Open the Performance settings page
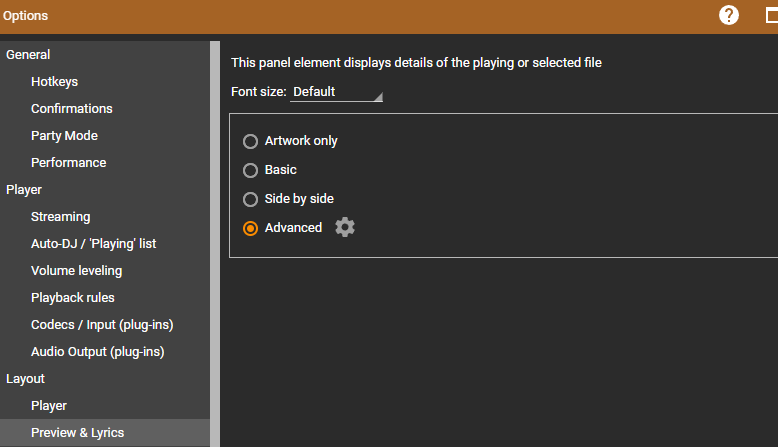 [68, 163]
